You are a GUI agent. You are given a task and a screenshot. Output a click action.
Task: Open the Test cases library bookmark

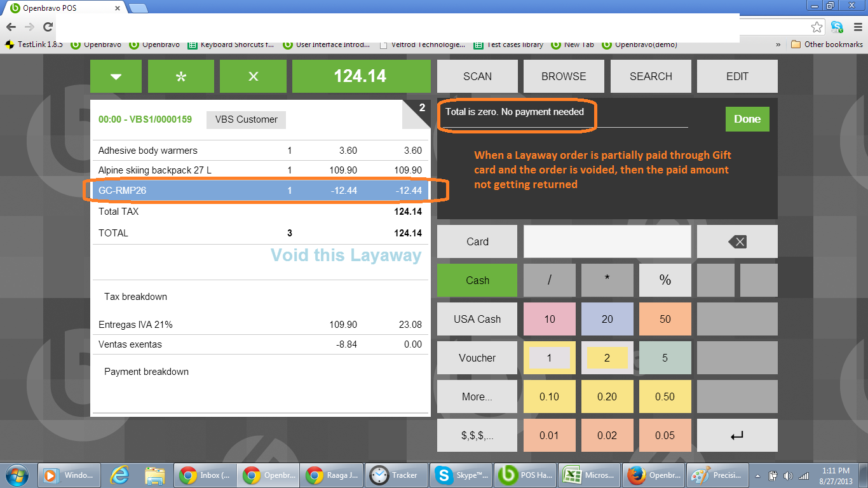point(509,44)
